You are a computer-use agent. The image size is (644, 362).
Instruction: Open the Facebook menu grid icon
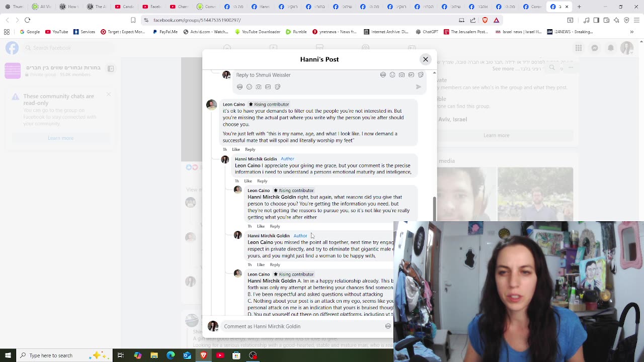579,48
